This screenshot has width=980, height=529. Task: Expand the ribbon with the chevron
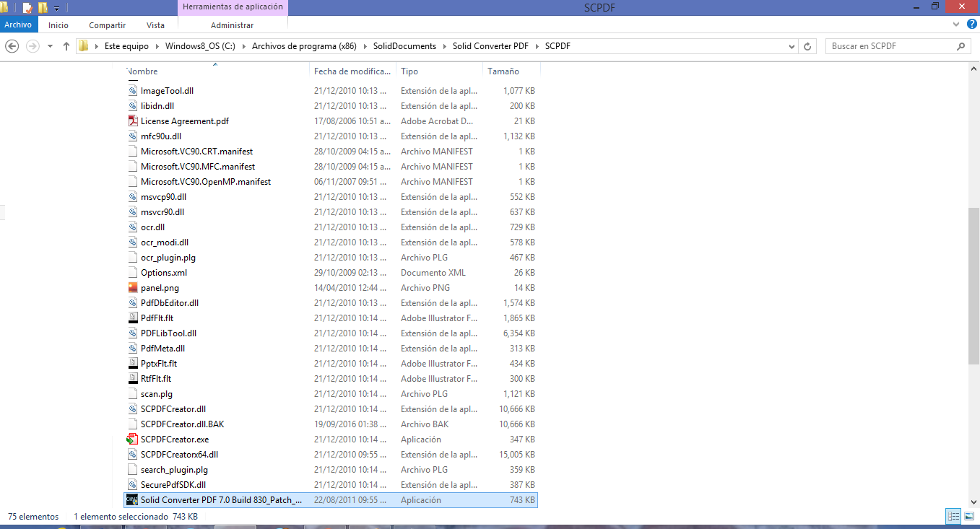click(x=955, y=25)
